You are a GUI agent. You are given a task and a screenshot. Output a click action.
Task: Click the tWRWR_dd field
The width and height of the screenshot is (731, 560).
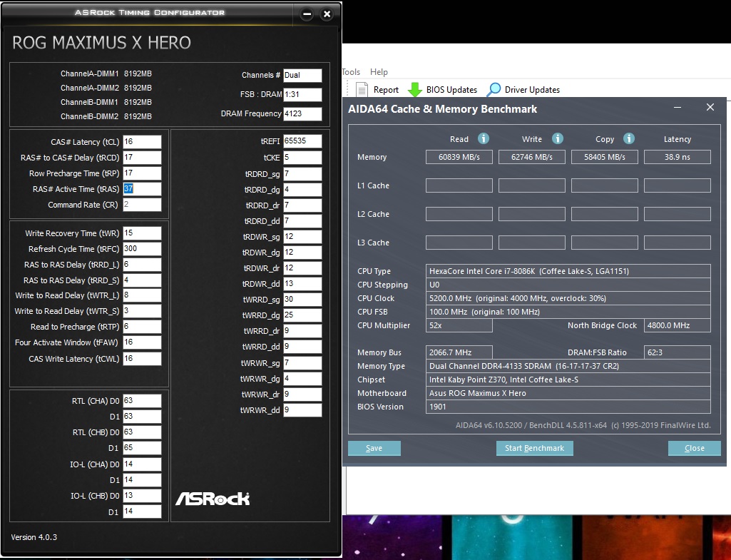tap(302, 410)
